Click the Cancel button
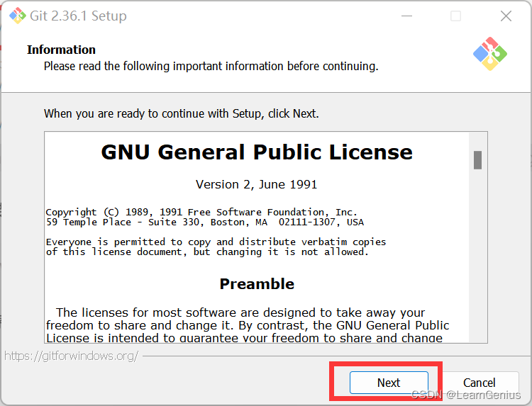This screenshot has height=406, width=532. click(x=479, y=383)
